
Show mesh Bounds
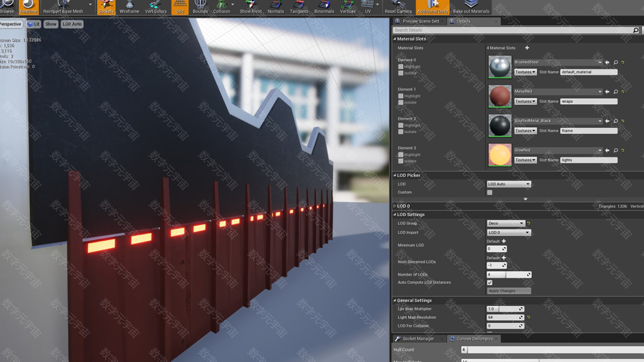[x=200, y=7]
